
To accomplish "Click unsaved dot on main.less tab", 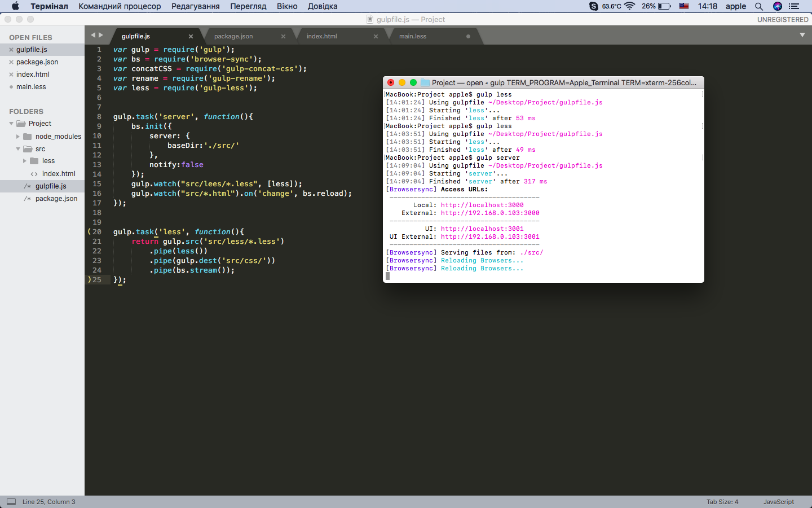I will click(468, 36).
